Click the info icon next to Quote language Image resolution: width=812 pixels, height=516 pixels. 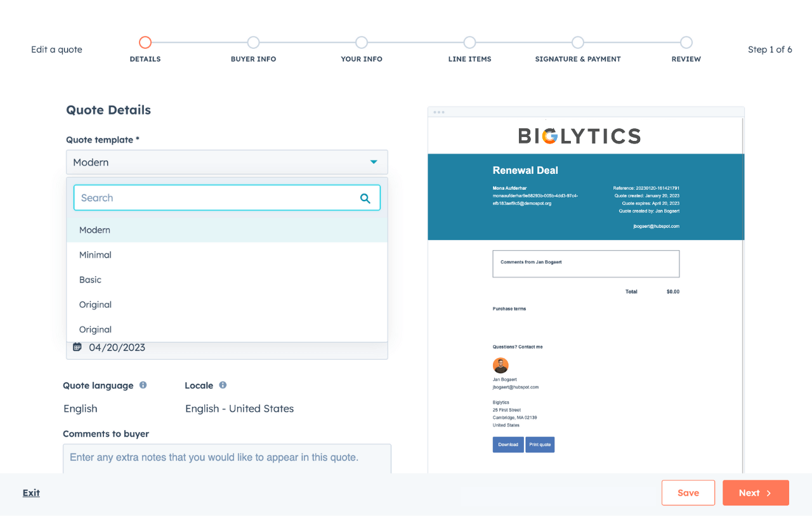(143, 385)
